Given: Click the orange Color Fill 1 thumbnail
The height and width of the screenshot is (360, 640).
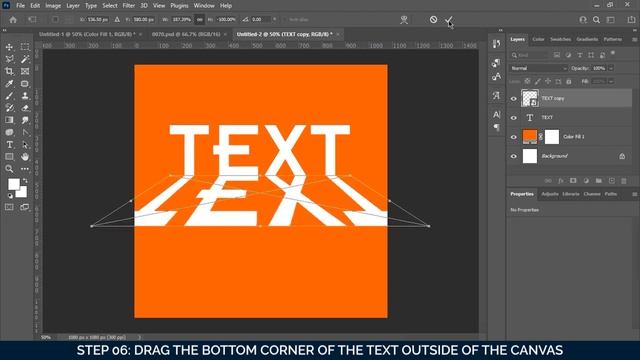Looking at the screenshot, I should click(529, 137).
